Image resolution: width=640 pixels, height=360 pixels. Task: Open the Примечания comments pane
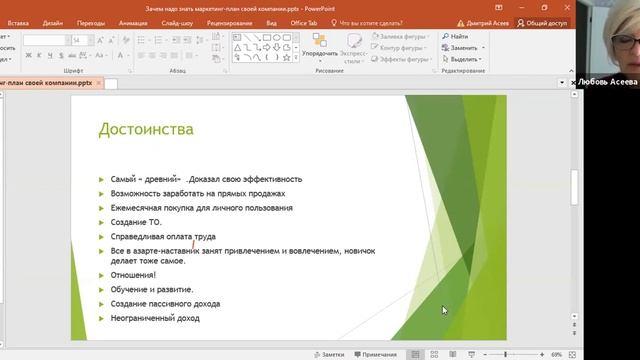[x=376, y=355]
